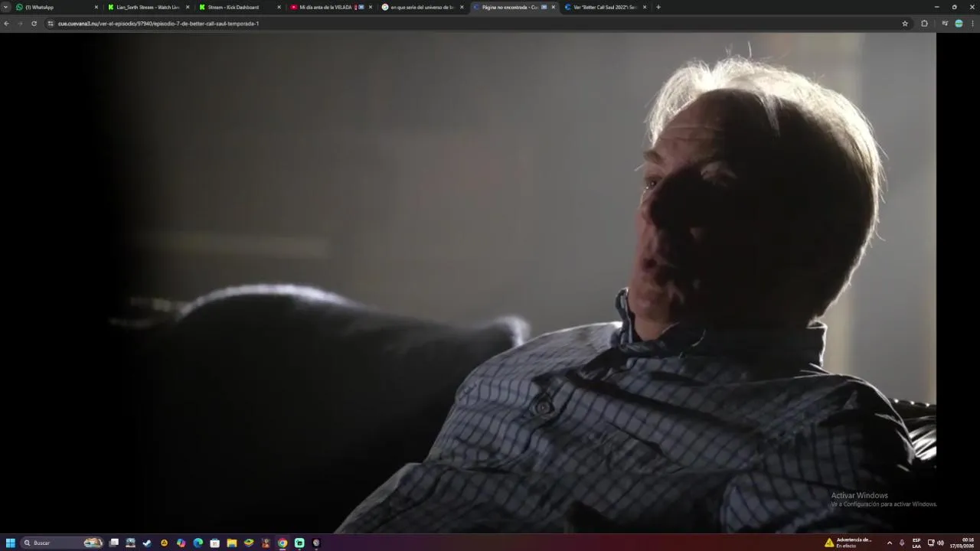Image resolution: width=980 pixels, height=551 pixels.
Task: Show hidden system tray icons
Action: pos(889,543)
